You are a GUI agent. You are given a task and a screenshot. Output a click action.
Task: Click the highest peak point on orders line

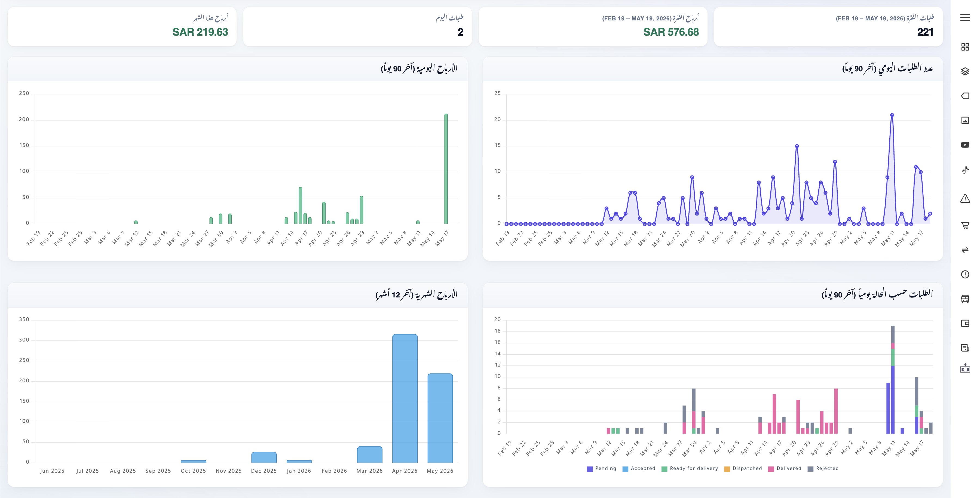(x=892, y=115)
